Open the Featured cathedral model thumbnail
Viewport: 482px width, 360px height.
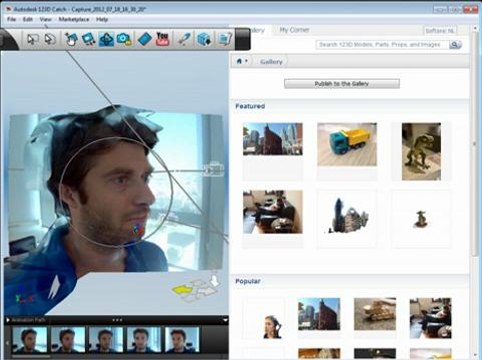tap(347, 215)
